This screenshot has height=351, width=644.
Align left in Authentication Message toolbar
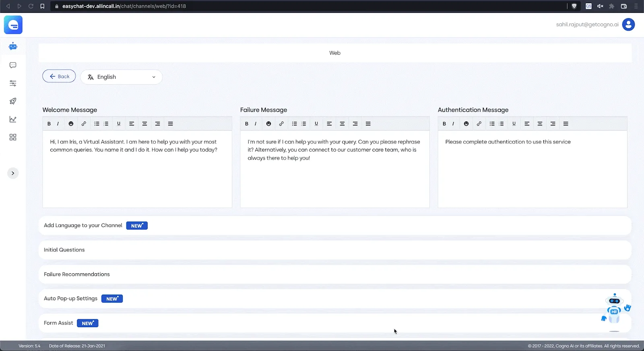(527, 124)
